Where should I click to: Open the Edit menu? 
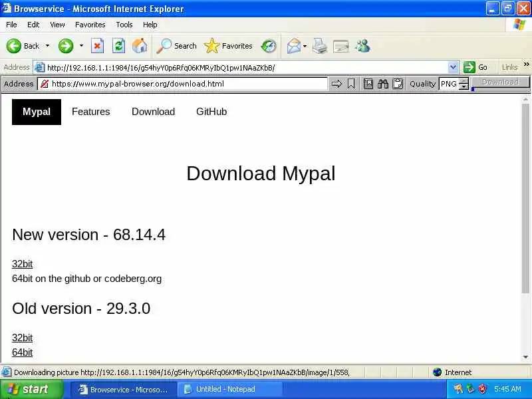click(x=33, y=25)
